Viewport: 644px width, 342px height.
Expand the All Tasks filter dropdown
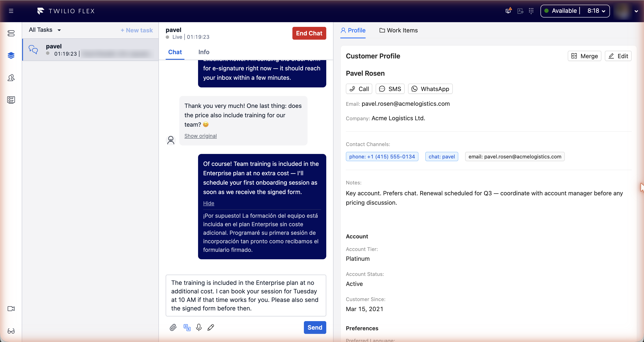[x=45, y=30]
